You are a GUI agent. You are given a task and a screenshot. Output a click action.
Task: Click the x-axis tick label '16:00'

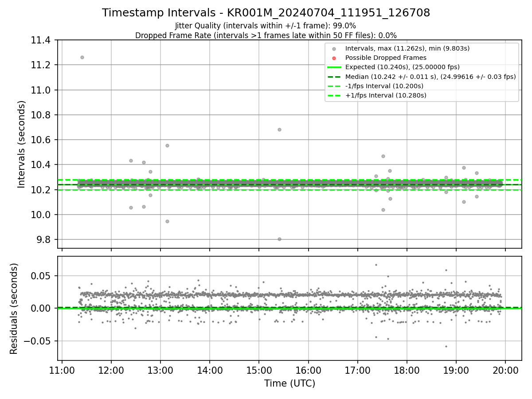(x=308, y=370)
